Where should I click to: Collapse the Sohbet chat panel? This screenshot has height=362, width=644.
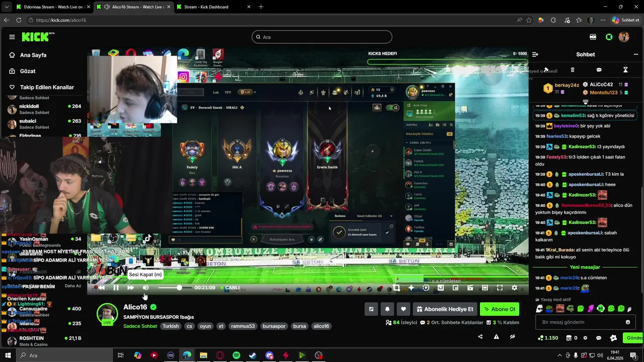(535, 54)
